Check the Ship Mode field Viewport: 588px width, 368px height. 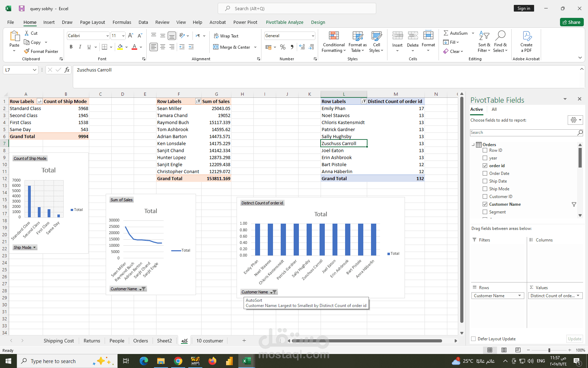click(485, 189)
